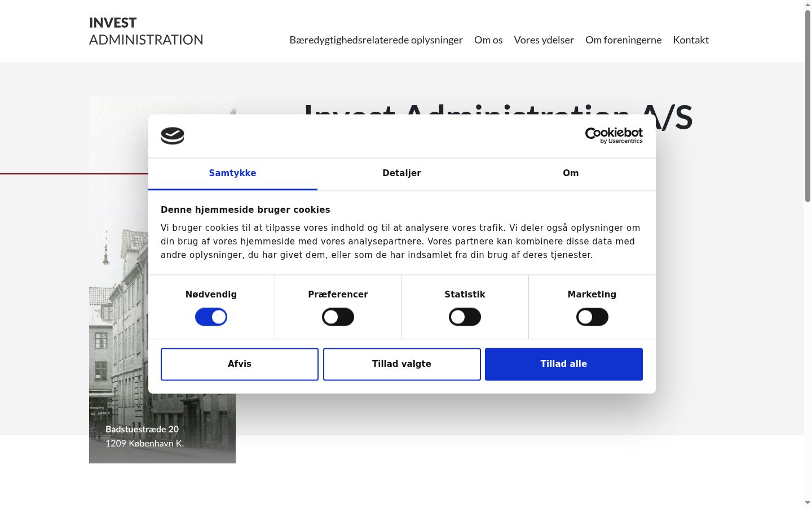
Task: Open the Vores ydelser menu item
Action: click(x=544, y=40)
